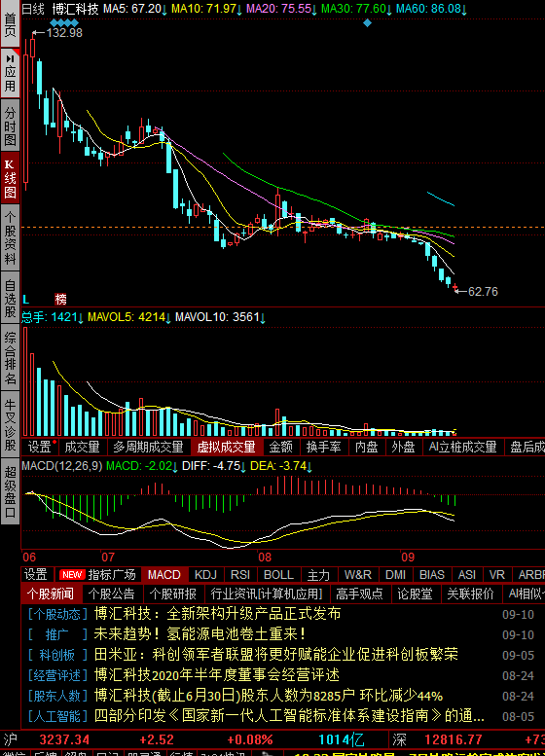The width and height of the screenshot is (545, 756).
Task: Click the NEW 指标广场 indicator marketplace
Action: [98, 575]
